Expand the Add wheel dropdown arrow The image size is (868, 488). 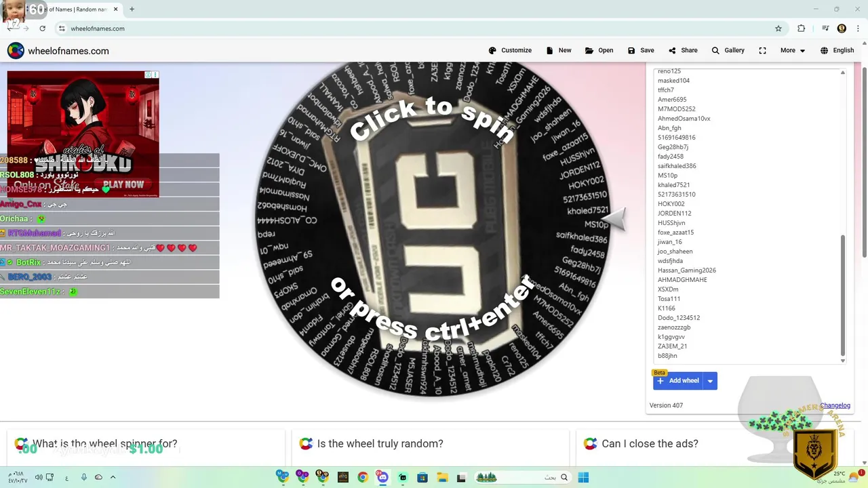pyautogui.click(x=710, y=381)
